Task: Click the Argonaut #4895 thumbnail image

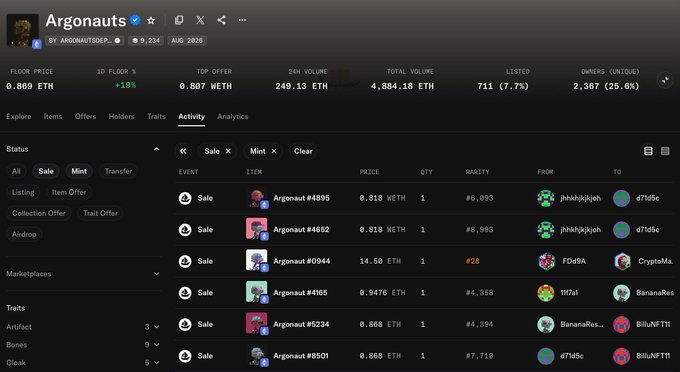Action: (x=256, y=197)
